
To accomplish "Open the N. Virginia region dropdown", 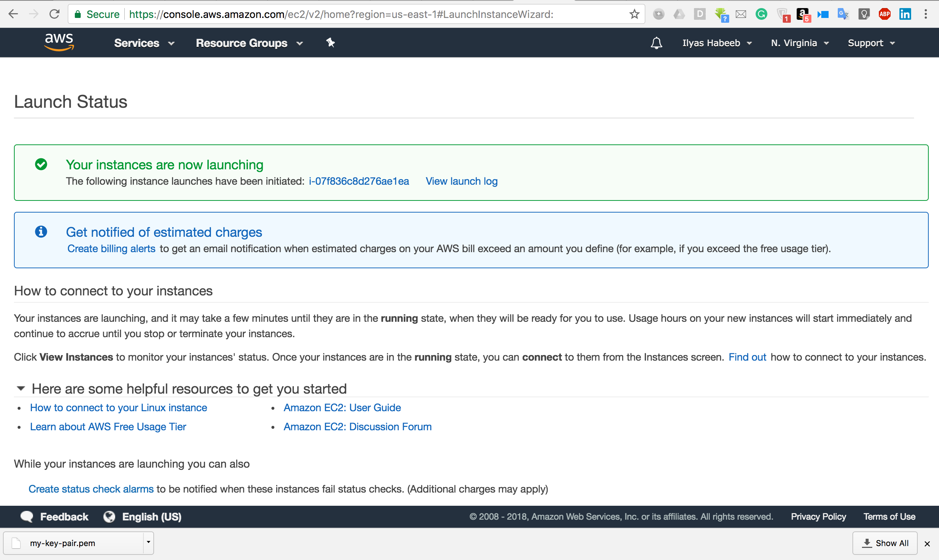I will point(800,43).
